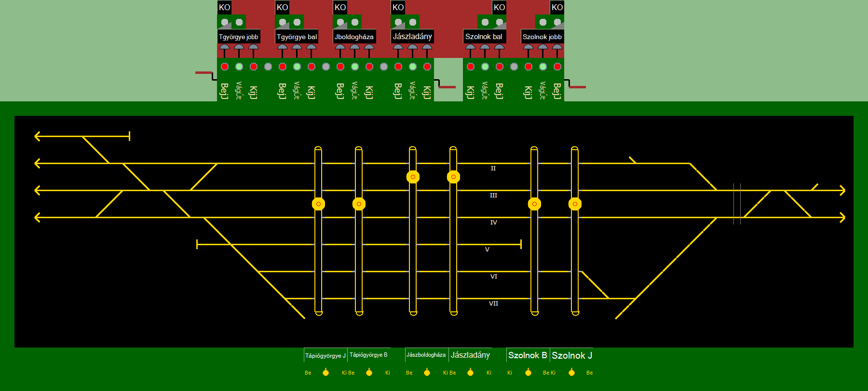Viewport: 868px width, 391px height.
Task: Click the green Vágút lamp of Szolnok jobb
Action: coord(543,67)
